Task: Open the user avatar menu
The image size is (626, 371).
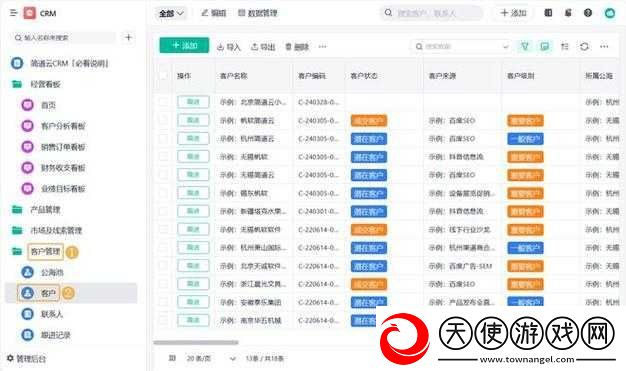Action: pyautogui.click(x=610, y=13)
